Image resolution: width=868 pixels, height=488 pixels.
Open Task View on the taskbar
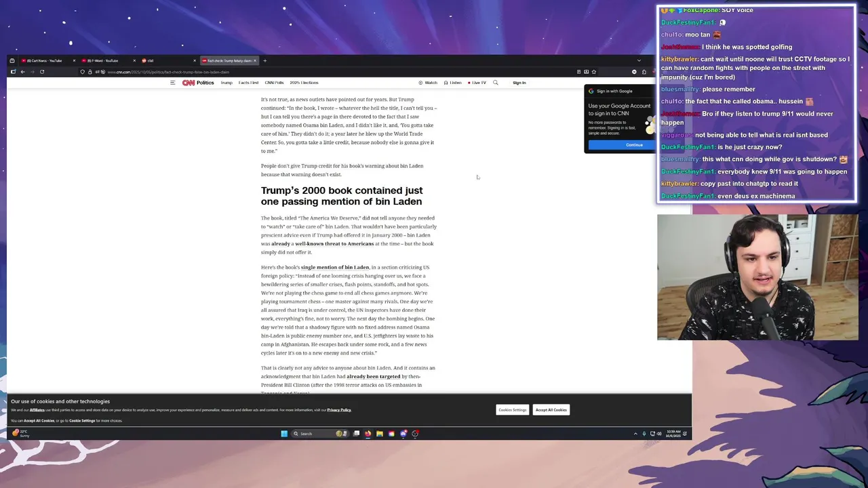tap(356, 434)
